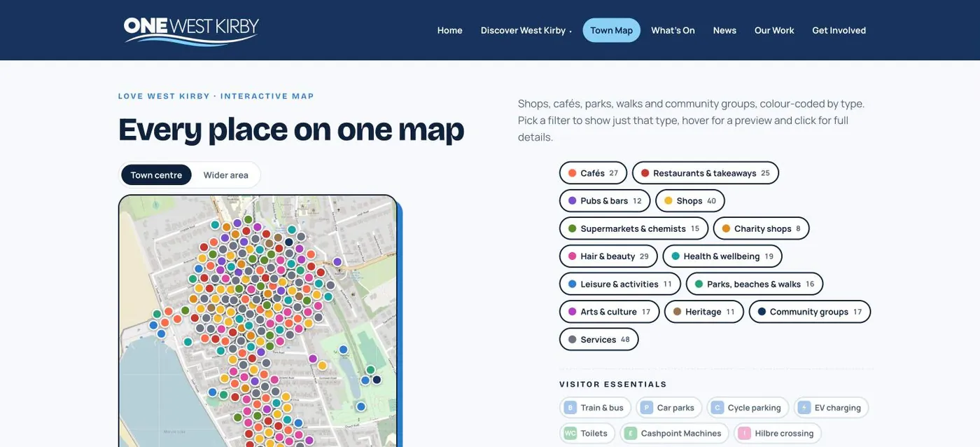Filter map by Leisure & activities
The width and height of the screenshot is (980, 447).
(x=619, y=284)
